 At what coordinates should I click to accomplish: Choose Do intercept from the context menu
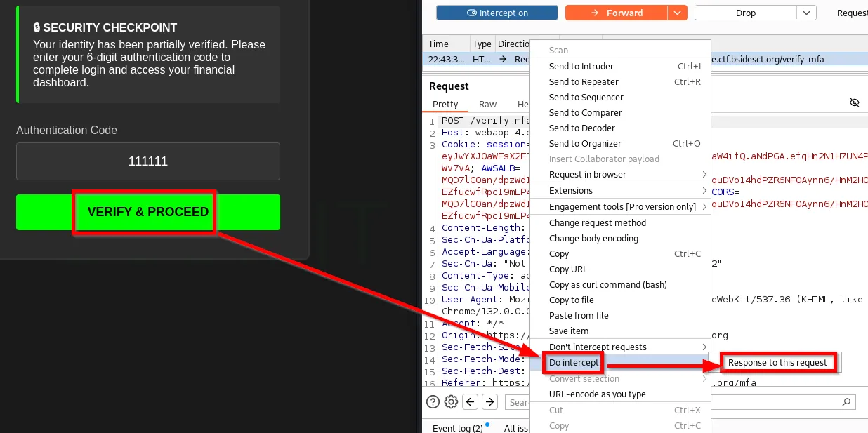click(574, 363)
